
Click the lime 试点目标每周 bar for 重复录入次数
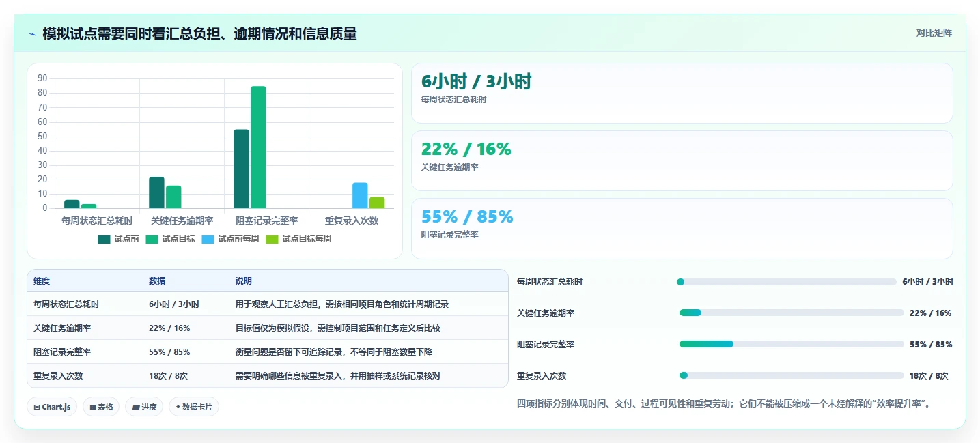377,203
